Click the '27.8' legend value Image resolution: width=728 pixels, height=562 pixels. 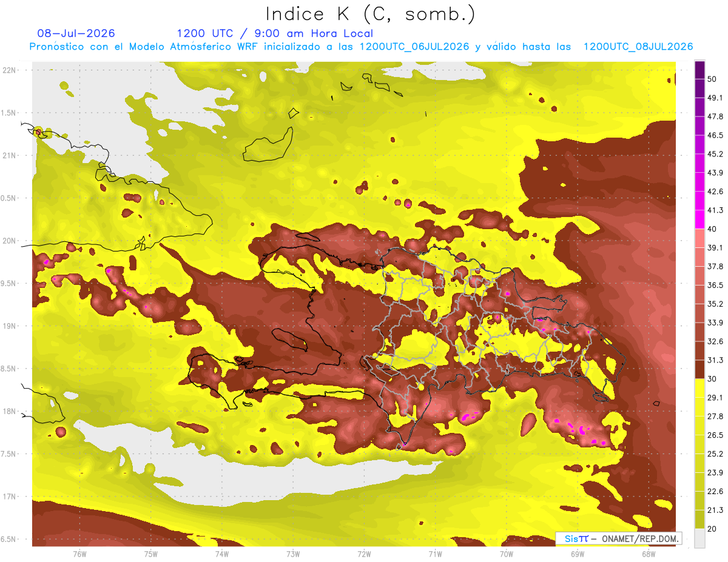coord(715,416)
